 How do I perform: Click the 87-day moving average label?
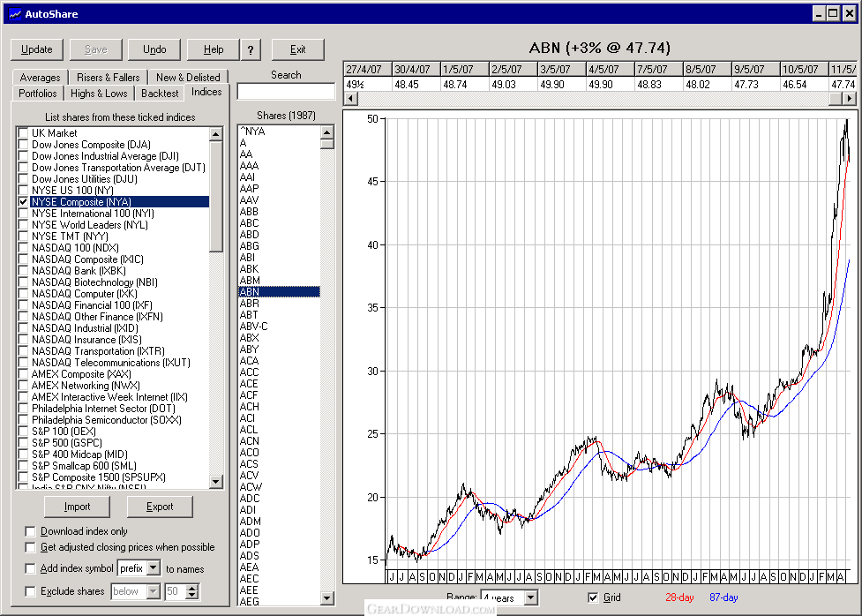click(723, 597)
